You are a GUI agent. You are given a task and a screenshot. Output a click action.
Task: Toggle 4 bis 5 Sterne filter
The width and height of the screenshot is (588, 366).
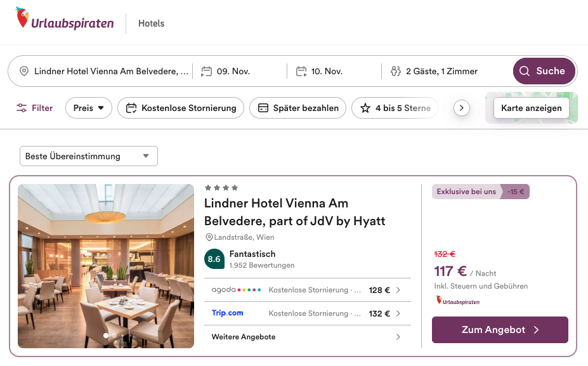(x=395, y=108)
